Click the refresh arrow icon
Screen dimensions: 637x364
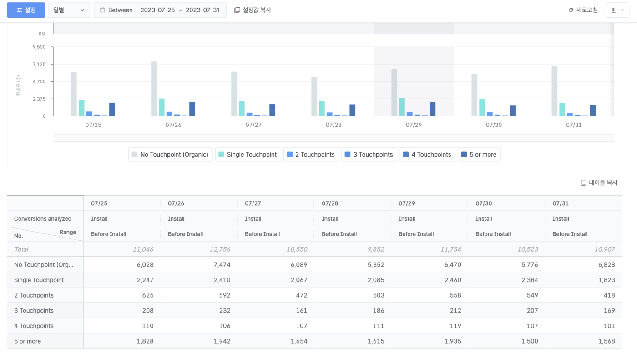tap(571, 10)
